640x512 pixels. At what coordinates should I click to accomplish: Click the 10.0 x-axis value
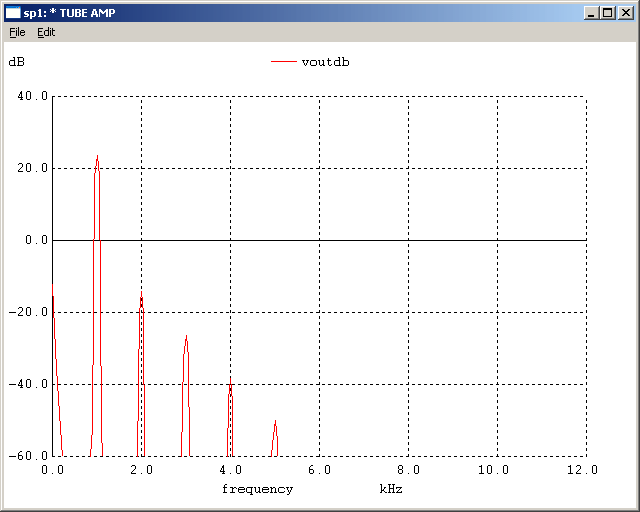coord(493,470)
